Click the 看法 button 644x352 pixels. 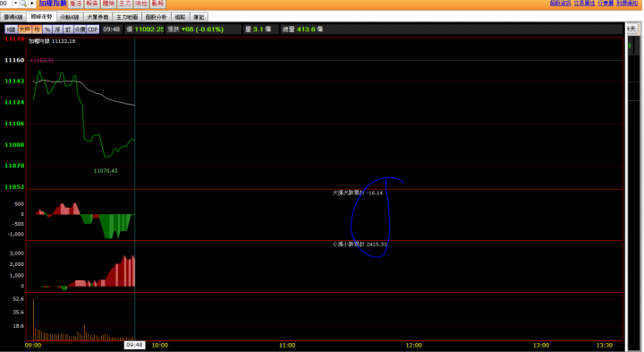(x=75, y=4)
